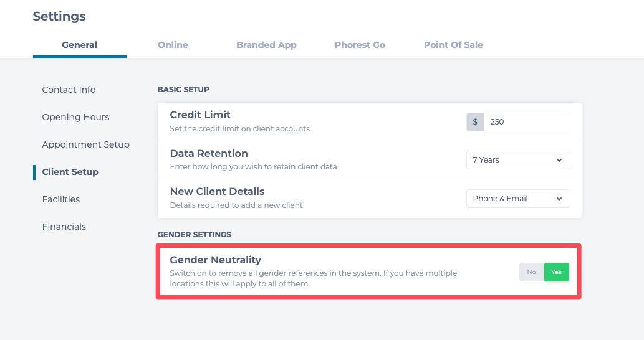This screenshot has width=644, height=340.
Task: Select the Point Of Sale tab
Action: click(x=453, y=45)
